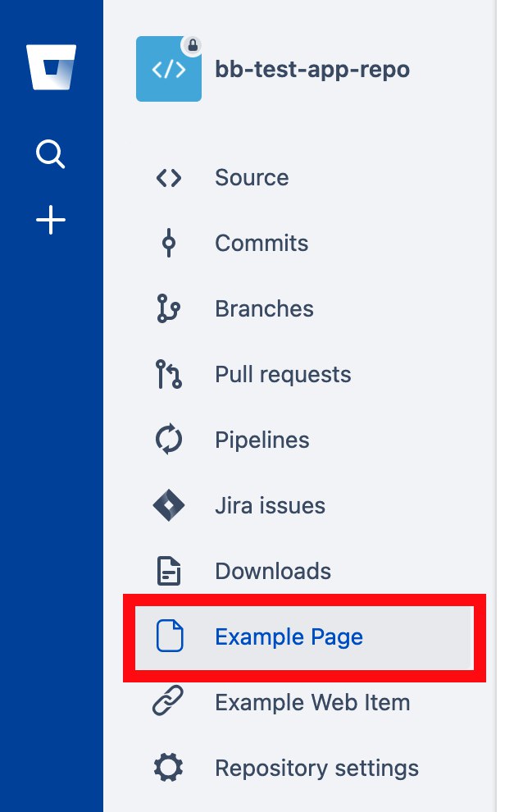This screenshot has width=523, height=812.
Task: Open the Example Web Item link
Action: (x=312, y=703)
